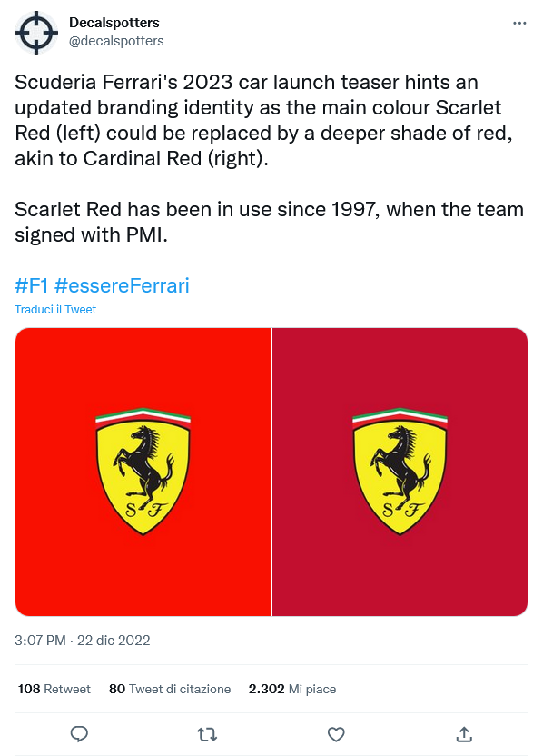The width and height of the screenshot is (543, 756).
Task: Like the tweet with the heart icon
Action: pos(336,734)
